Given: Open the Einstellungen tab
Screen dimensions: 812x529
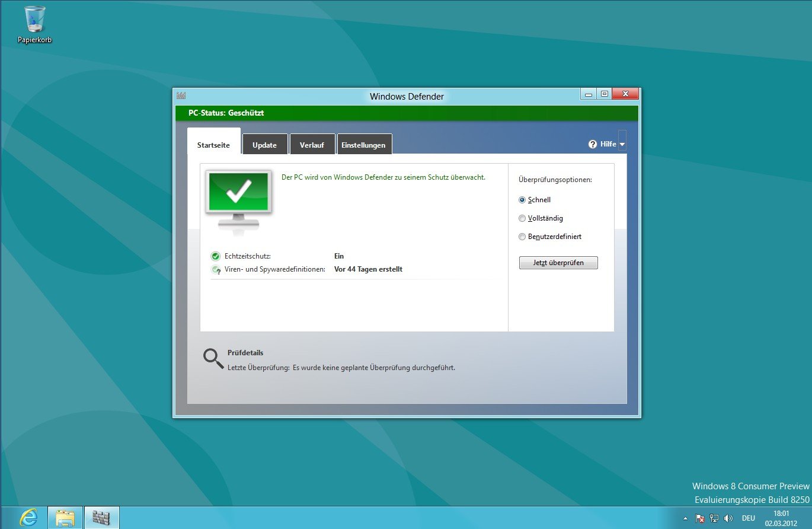Looking at the screenshot, I should (x=363, y=144).
